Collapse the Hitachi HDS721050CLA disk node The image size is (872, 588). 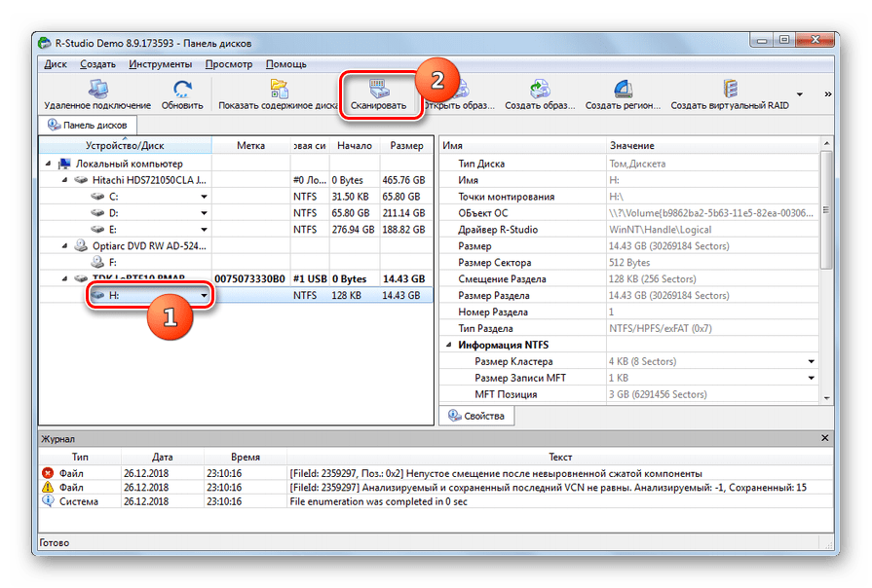(x=64, y=180)
